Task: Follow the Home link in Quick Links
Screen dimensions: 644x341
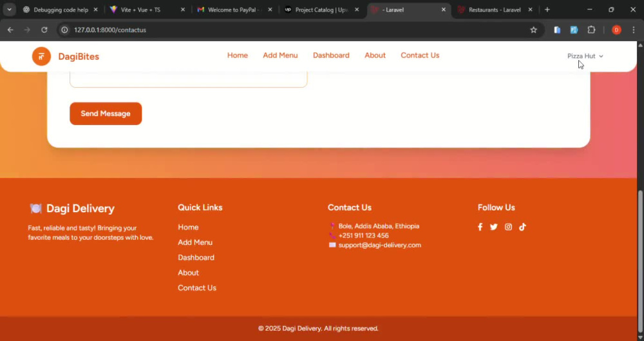Action: point(188,227)
